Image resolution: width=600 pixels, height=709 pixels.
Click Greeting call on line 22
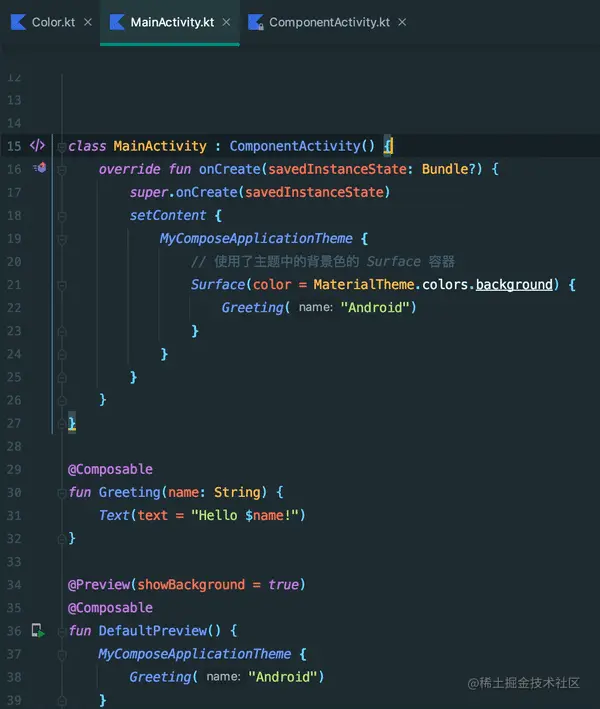tap(252, 307)
